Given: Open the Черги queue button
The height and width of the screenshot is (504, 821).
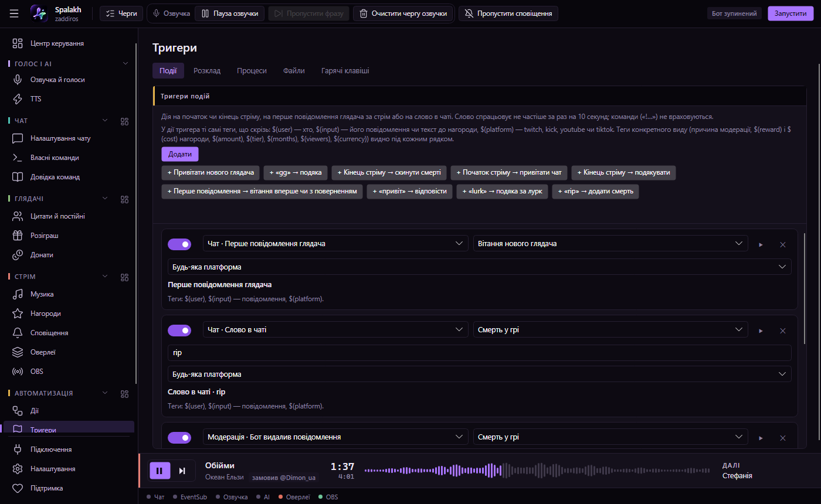Looking at the screenshot, I should (x=121, y=13).
